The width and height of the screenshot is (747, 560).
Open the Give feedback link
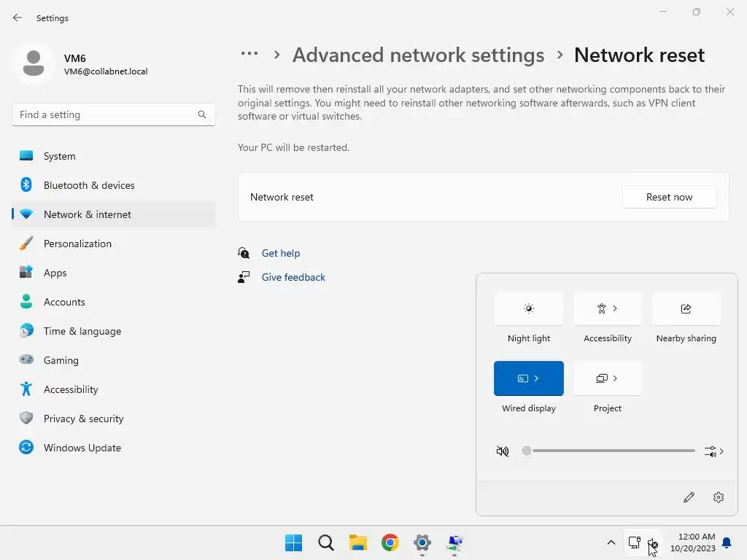coord(293,277)
